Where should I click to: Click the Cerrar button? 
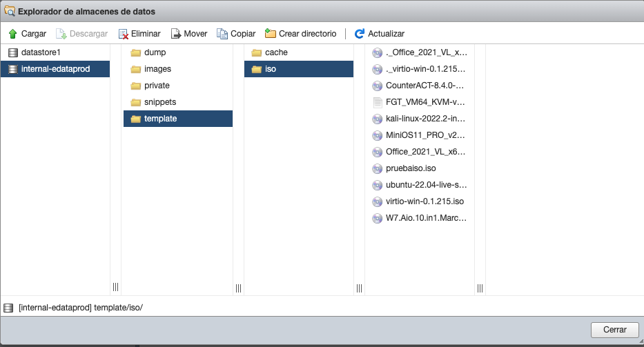coord(615,330)
